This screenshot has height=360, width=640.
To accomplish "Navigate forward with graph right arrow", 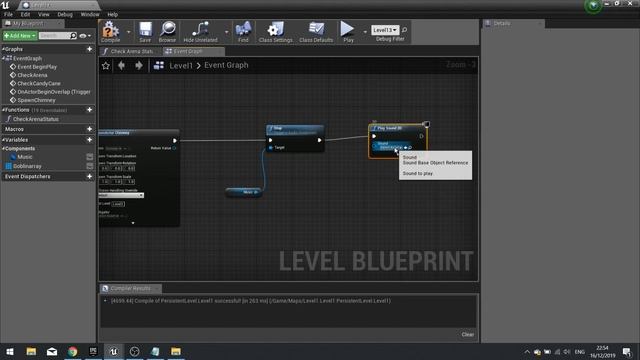I will (139, 65).
